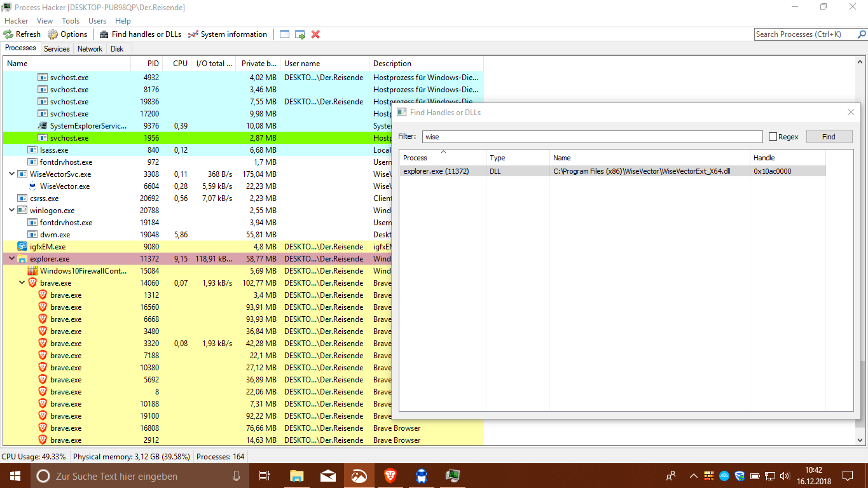Click the dwm.exe process icon
The image size is (868, 488).
pos(32,235)
